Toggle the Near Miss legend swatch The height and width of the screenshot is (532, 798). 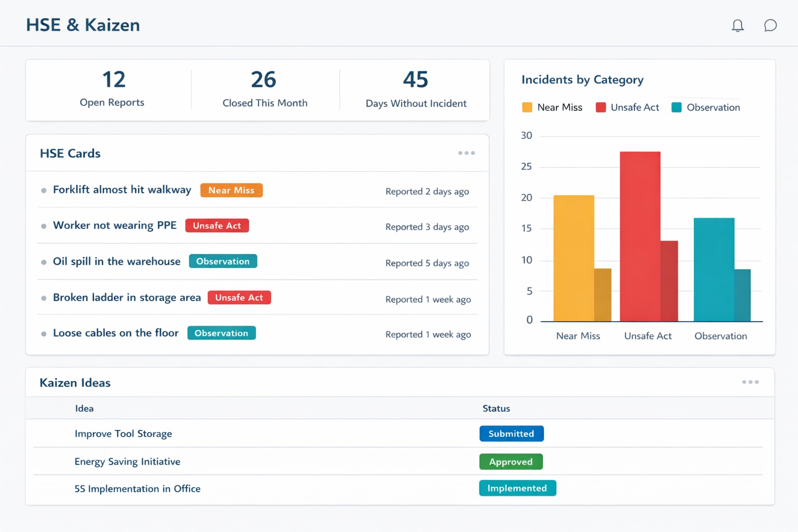(x=527, y=108)
